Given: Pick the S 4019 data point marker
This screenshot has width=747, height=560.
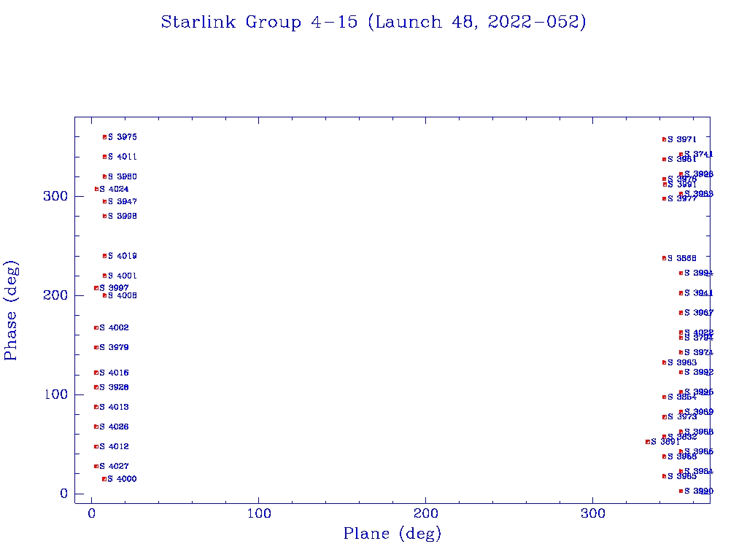Looking at the screenshot, I should click(104, 256).
